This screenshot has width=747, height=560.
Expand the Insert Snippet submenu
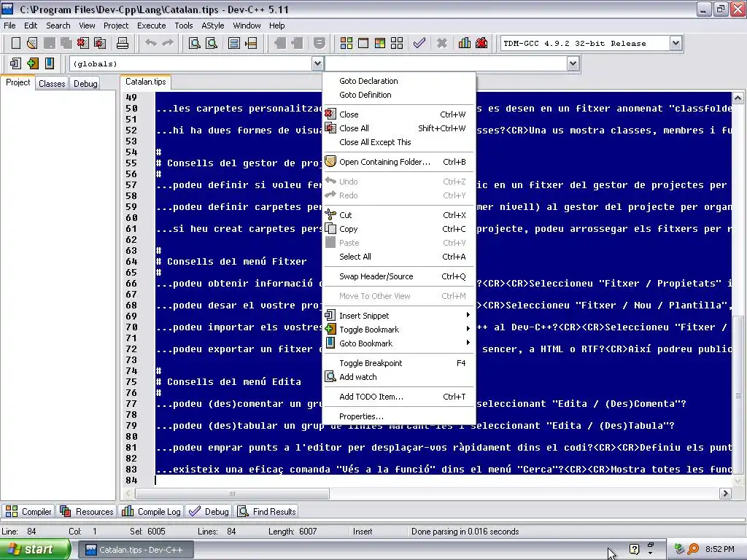pos(399,316)
